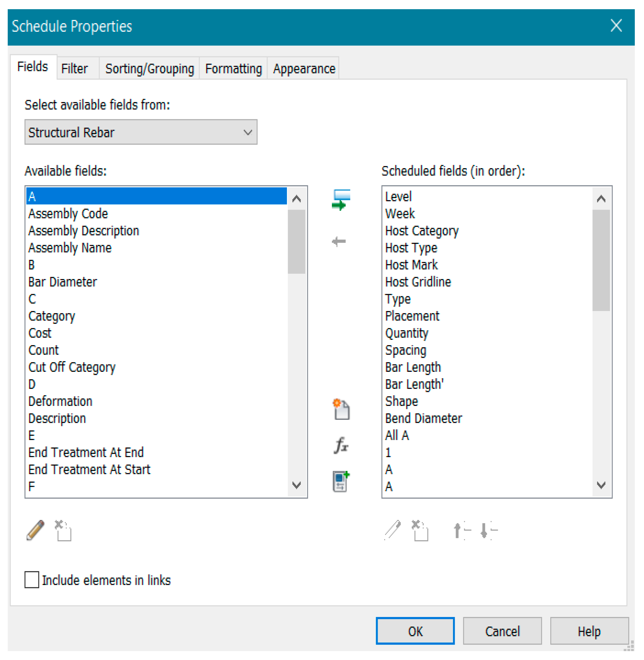This screenshot has height=660, width=644.
Task: Click the Cancel button
Action: 502,631
